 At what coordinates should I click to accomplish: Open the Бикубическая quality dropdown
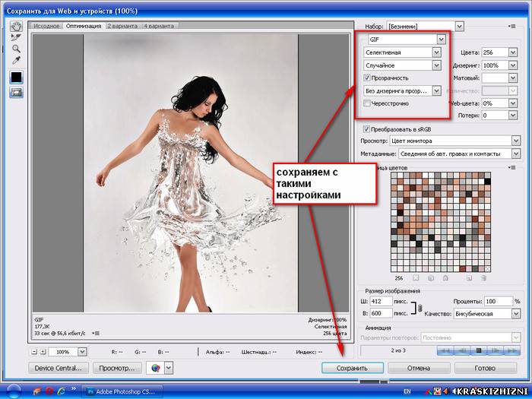click(x=487, y=313)
